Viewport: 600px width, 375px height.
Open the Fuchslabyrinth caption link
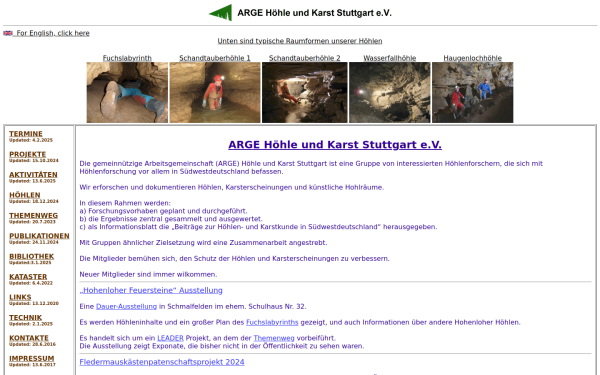pyautogui.click(x=127, y=58)
